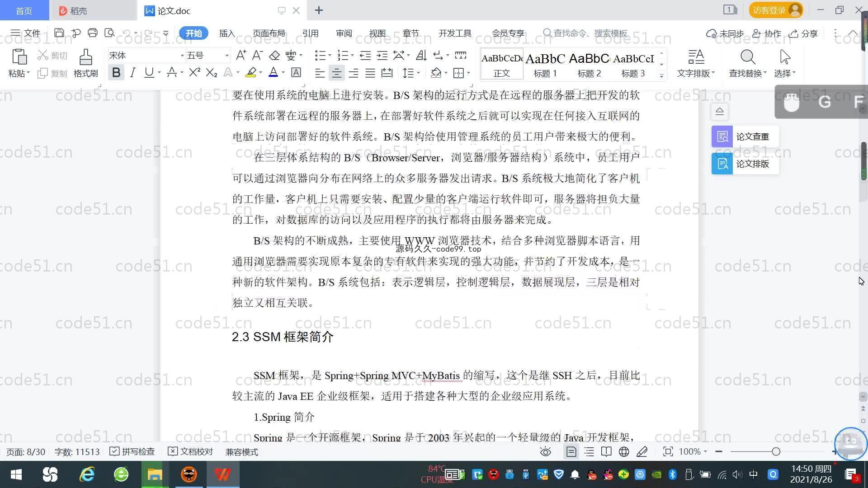Open a new tab with plus button
This screenshot has width=868, height=488.
click(319, 10)
